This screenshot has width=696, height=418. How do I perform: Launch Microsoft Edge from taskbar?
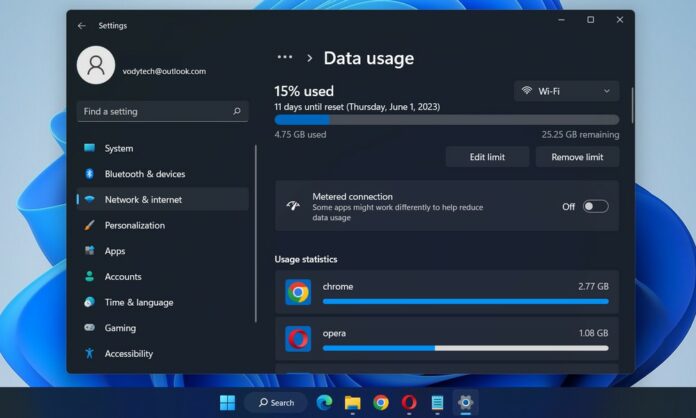tap(324, 402)
